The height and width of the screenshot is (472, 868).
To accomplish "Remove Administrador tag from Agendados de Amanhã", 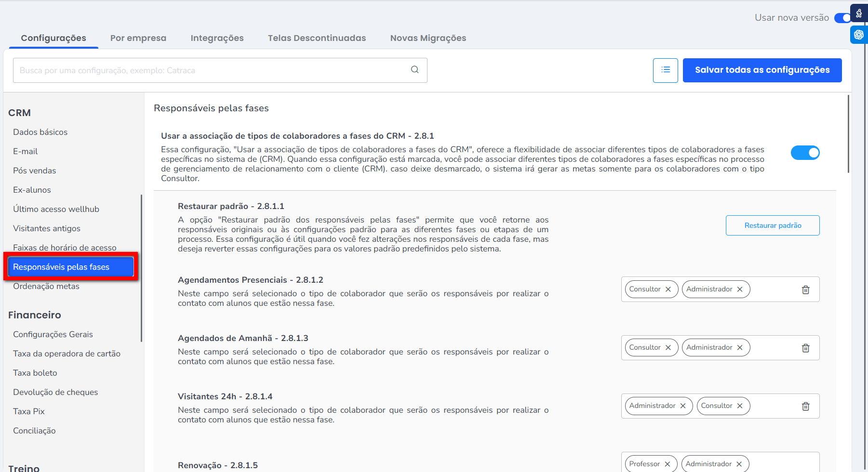I will 740,348.
